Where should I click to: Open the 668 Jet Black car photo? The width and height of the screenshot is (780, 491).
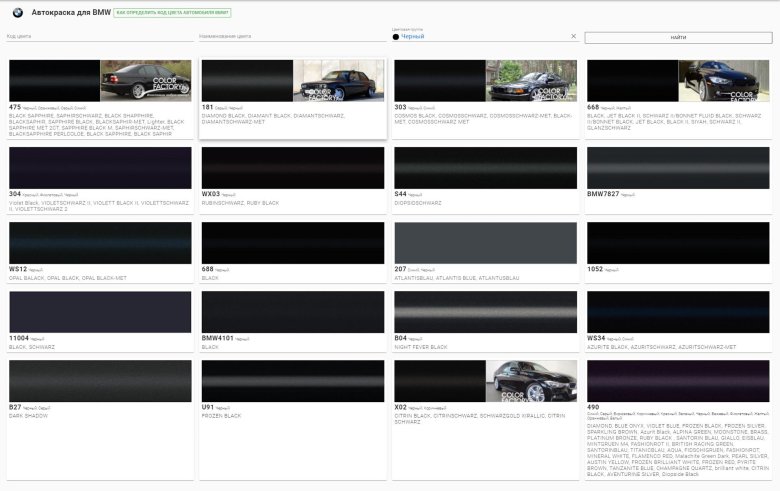pos(725,81)
